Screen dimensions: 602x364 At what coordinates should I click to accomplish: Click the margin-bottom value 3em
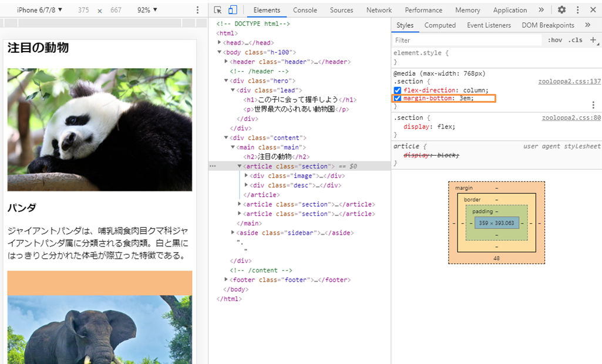tap(465, 98)
